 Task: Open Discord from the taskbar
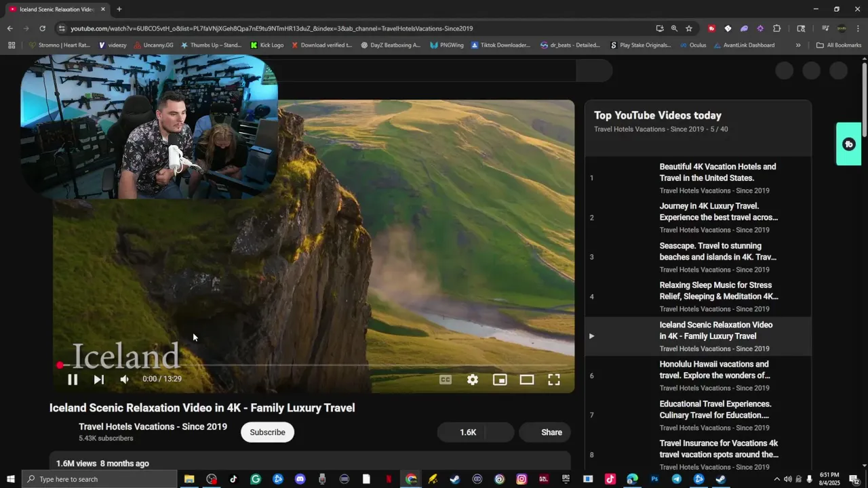tap(300, 479)
